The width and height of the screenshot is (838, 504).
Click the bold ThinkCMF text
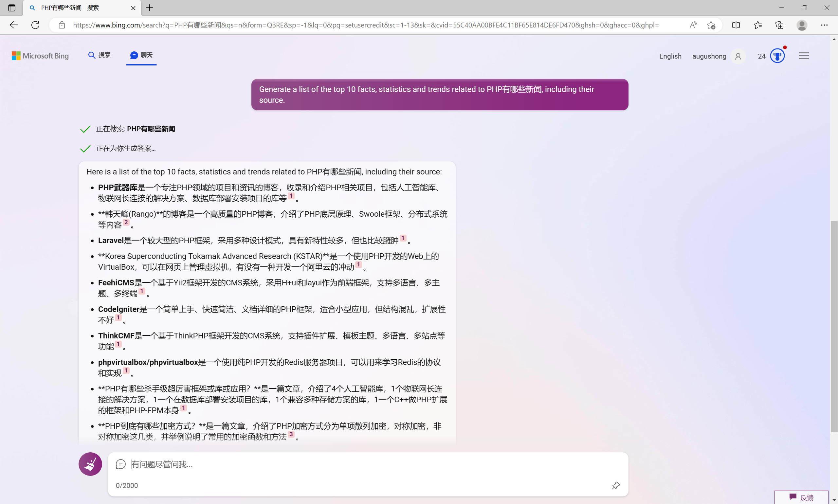click(117, 335)
